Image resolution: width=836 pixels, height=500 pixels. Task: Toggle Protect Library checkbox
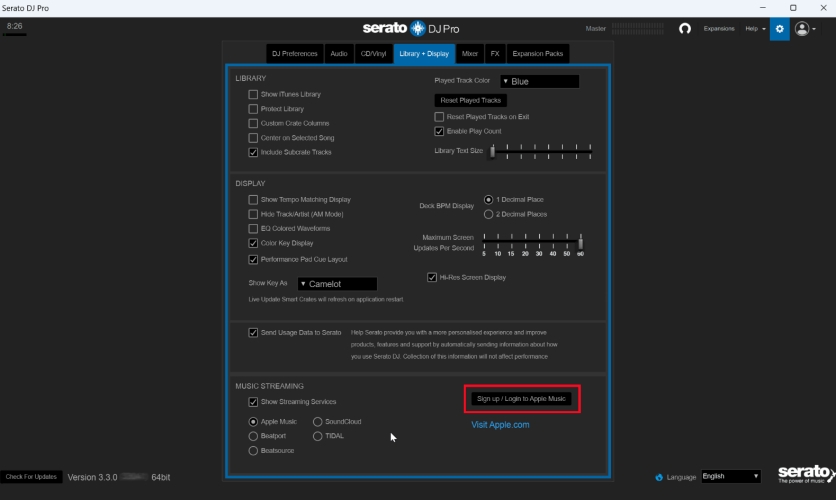(253, 109)
